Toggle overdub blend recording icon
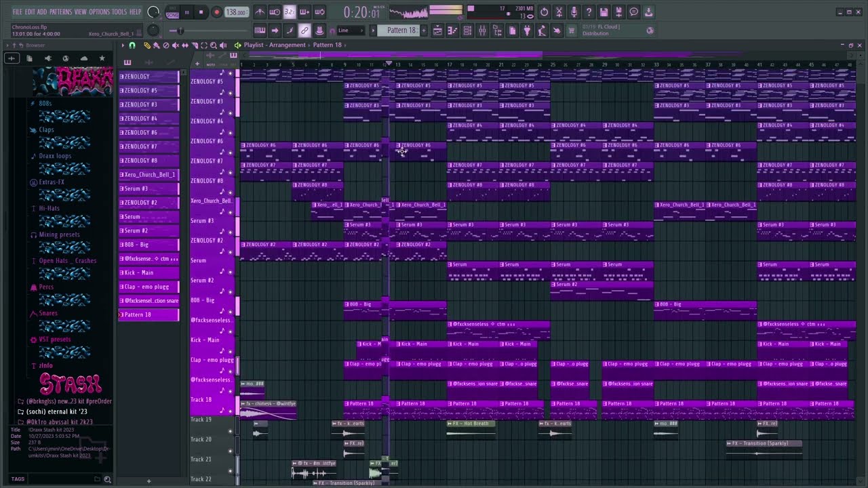868x488 pixels. 304,12
